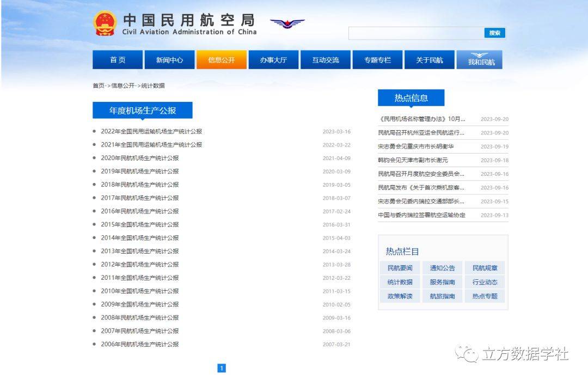Open the 关于民航 menu item
Screen dimensions: 588x380
click(430, 60)
